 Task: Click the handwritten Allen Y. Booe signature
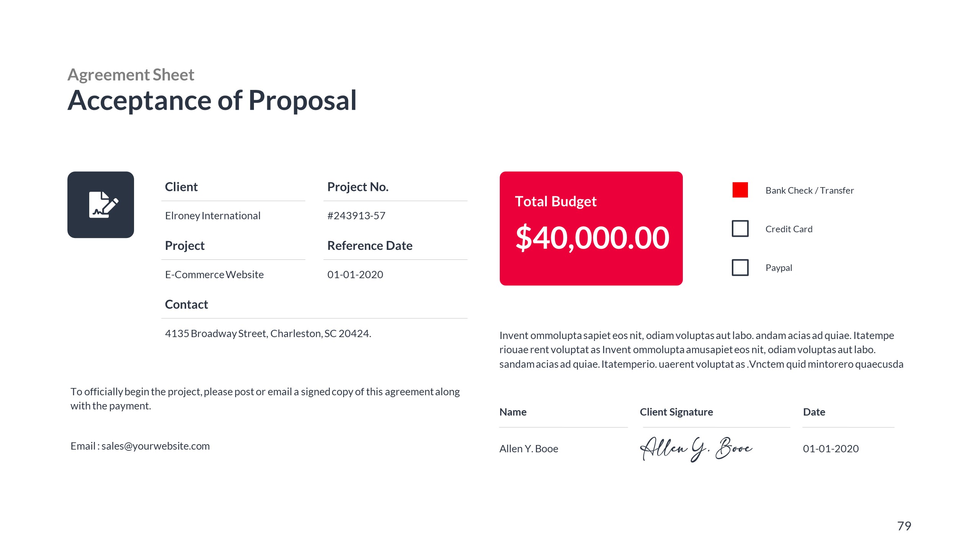pos(696,448)
